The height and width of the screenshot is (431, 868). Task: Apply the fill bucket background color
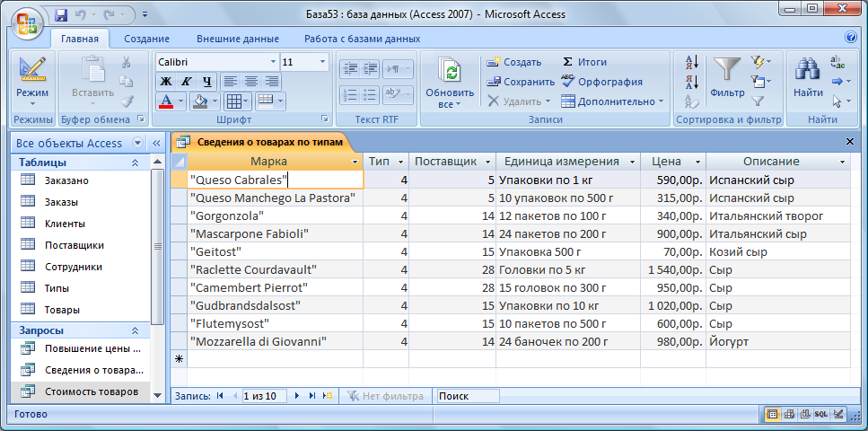pyautogui.click(x=200, y=101)
